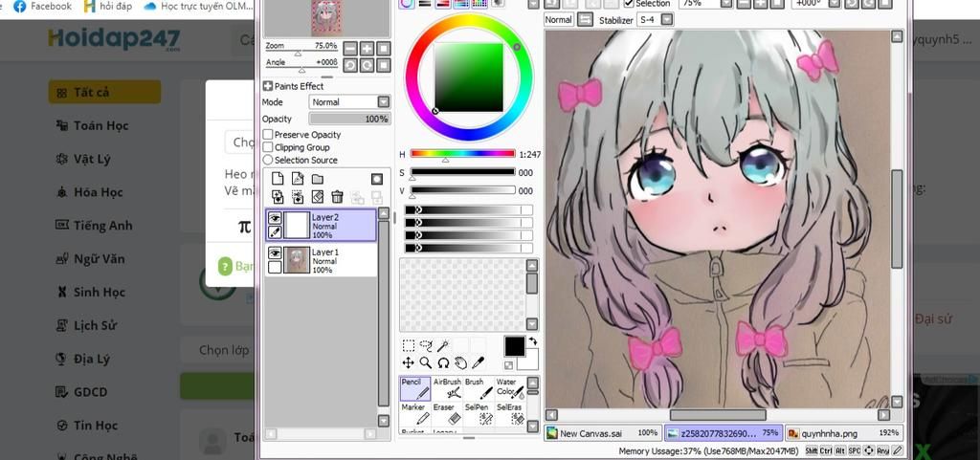The image size is (980, 460).
Task: Rotate navigator view counterclockwise
Action: (x=350, y=65)
